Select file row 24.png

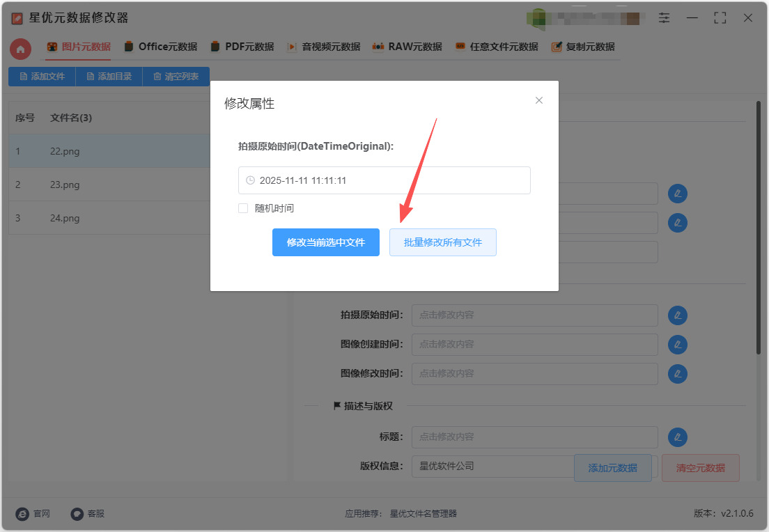coord(109,218)
